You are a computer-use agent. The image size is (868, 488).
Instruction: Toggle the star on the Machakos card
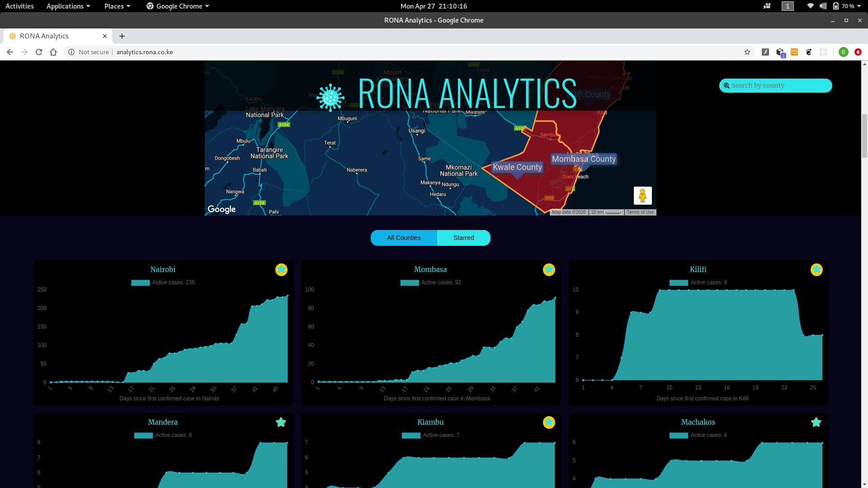[816, 422]
